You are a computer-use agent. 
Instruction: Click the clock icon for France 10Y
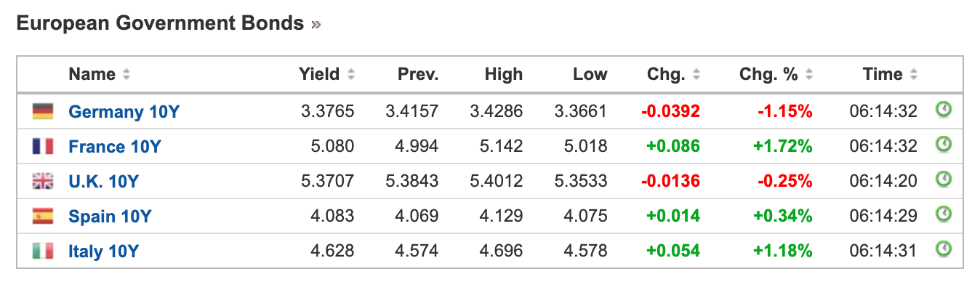click(x=943, y=145)
